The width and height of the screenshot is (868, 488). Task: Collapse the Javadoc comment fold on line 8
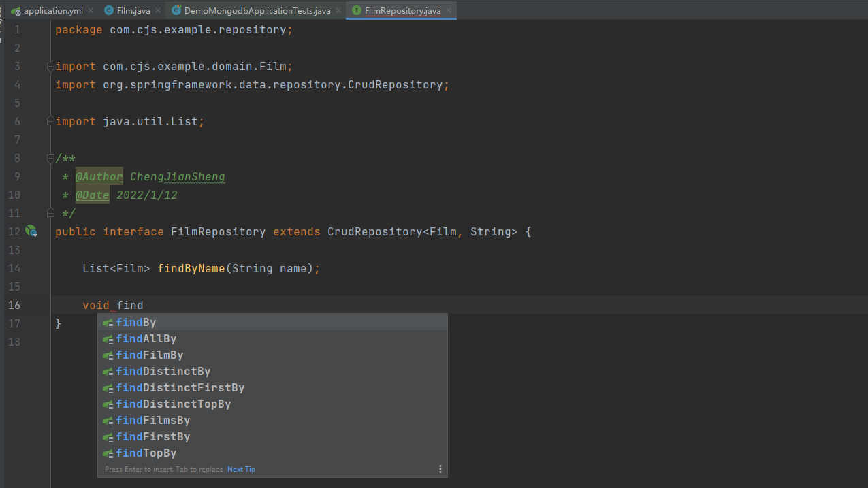pos(50,158)
